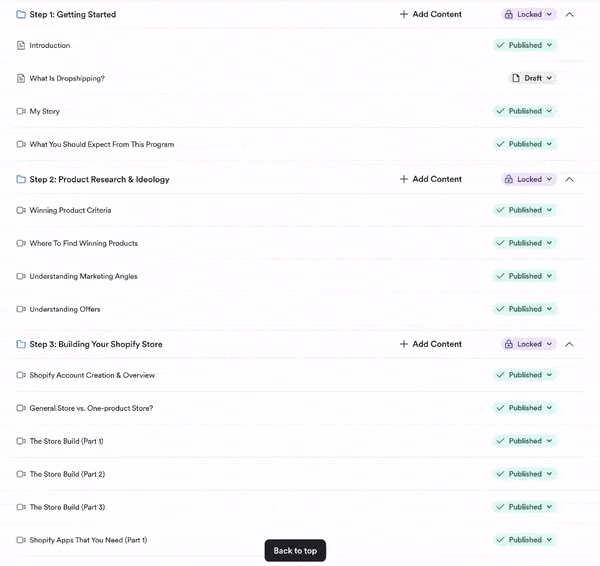This screenshot has width=600, height=566.
Task: Click folder icon beside Step 1: Getting Started
Action: click(x=21, y=15)
